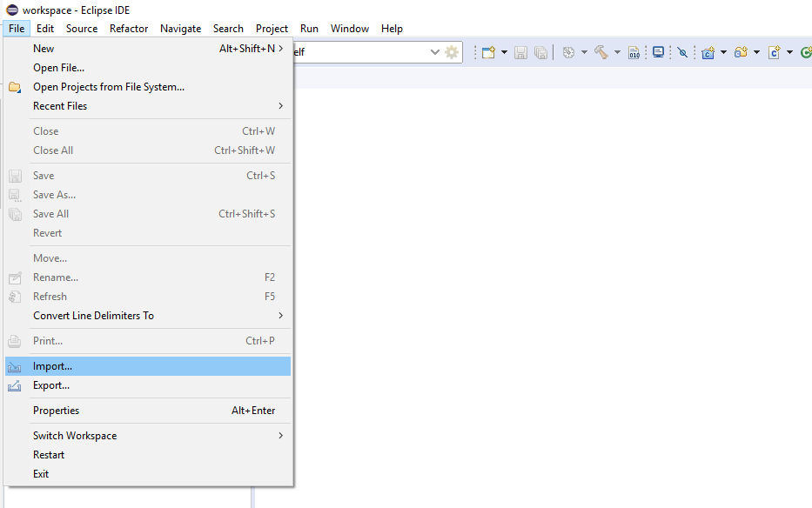
Task: Open the Window menu
Action: 350,29
